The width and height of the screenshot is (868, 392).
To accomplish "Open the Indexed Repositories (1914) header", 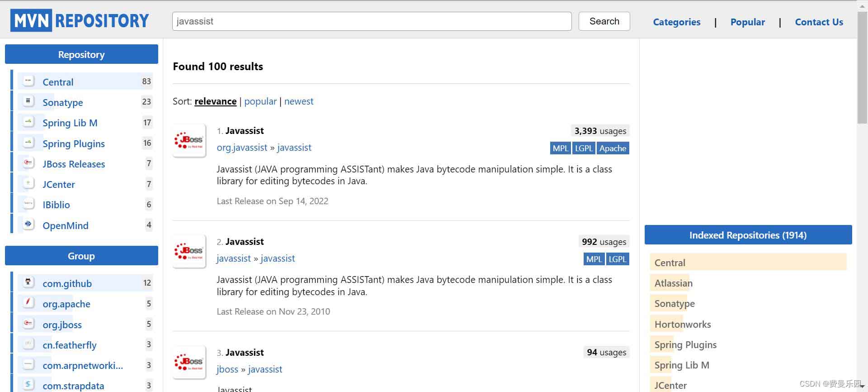I will [748, 235].
